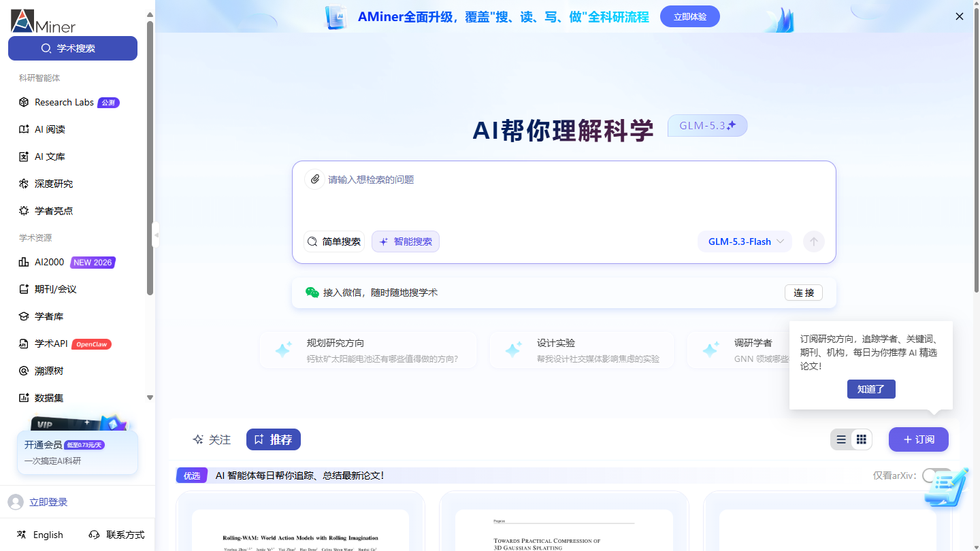
Task: Open the AMiner logo home link
Action: 44,21
